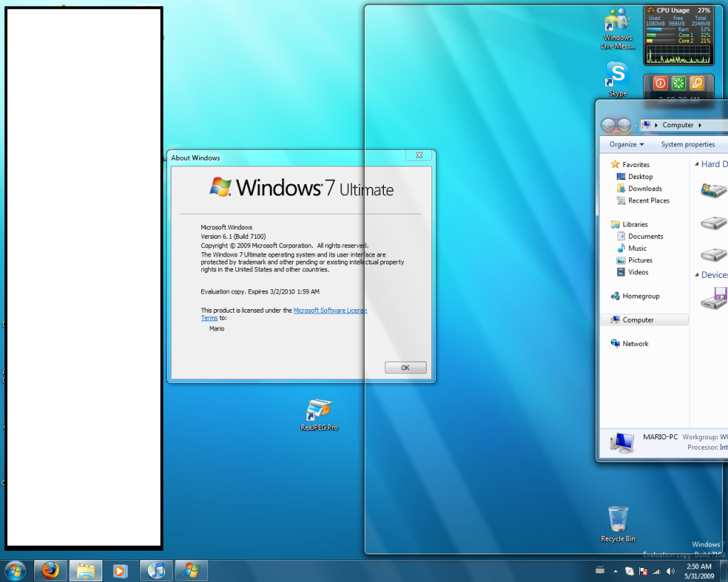Show hidden tray icons arrow
This screenshot has width=728, height=582.
tap(616, 571)
